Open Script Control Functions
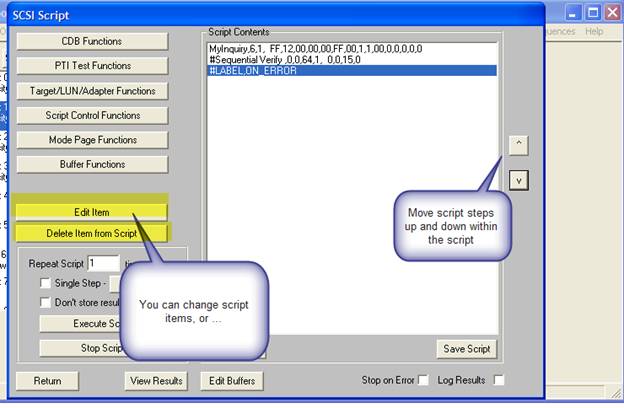 click(91, 115)
